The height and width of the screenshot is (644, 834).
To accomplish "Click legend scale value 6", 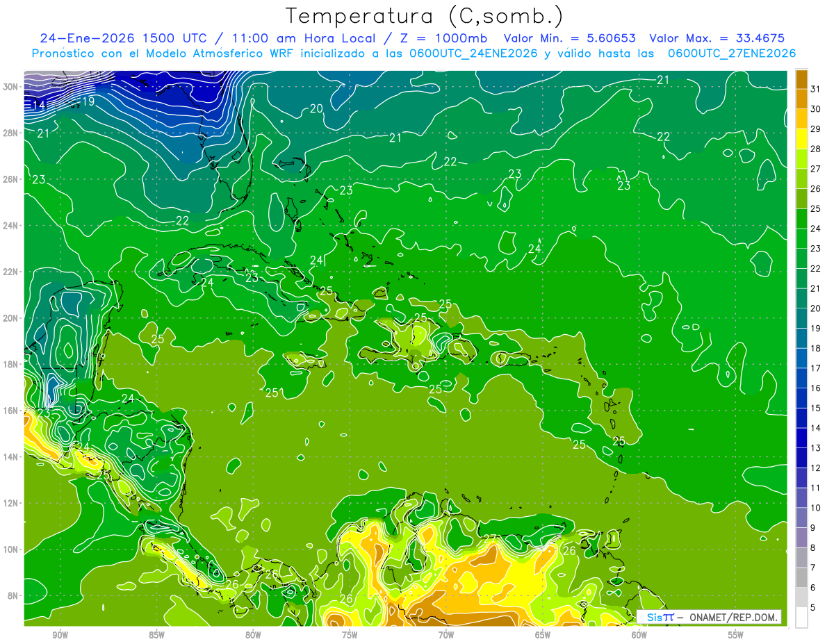I will [x=813, y=588].
